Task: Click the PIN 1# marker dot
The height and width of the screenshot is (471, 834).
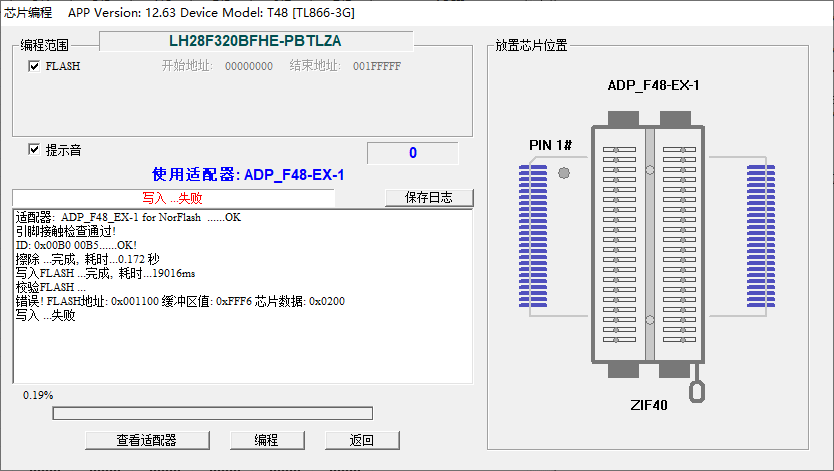Action: (x=564, y=173)
